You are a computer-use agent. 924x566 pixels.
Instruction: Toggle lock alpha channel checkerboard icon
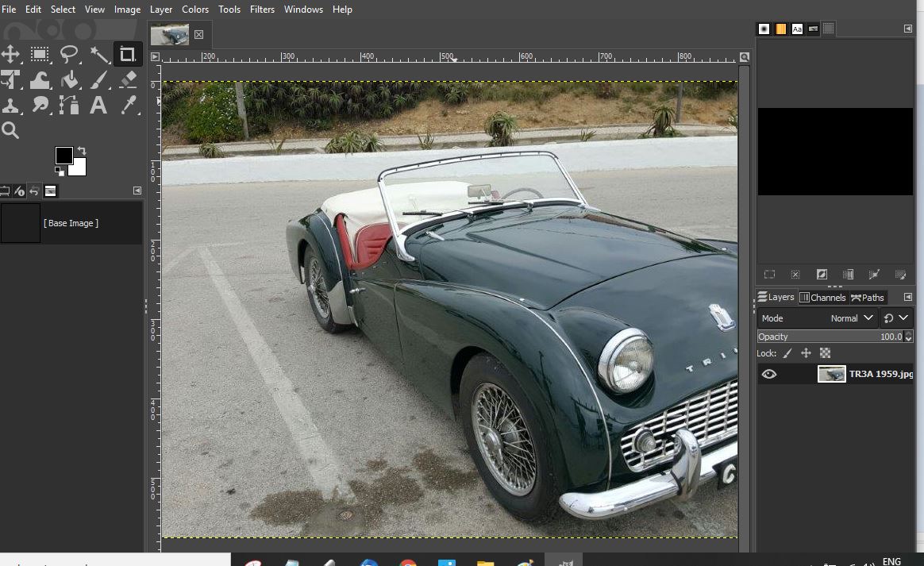[826, 353]
